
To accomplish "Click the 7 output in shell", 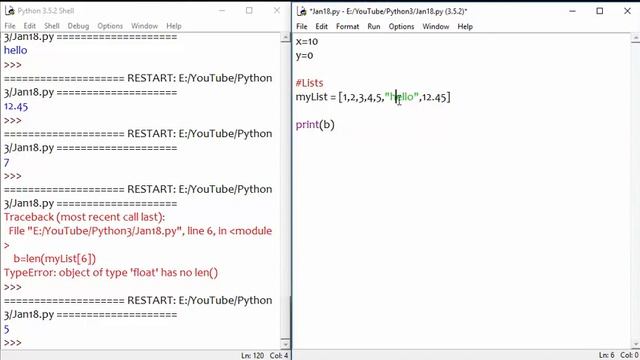I will 7,162.
